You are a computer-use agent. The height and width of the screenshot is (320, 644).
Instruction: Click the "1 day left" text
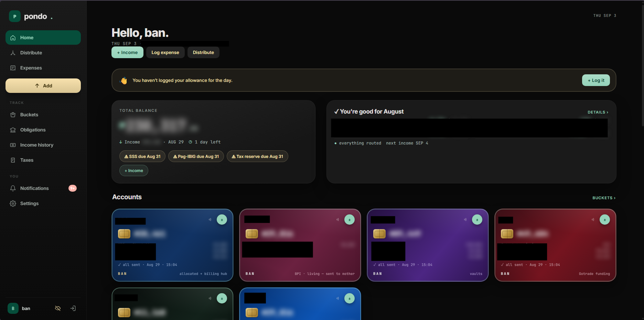click(x=207, y=142)
